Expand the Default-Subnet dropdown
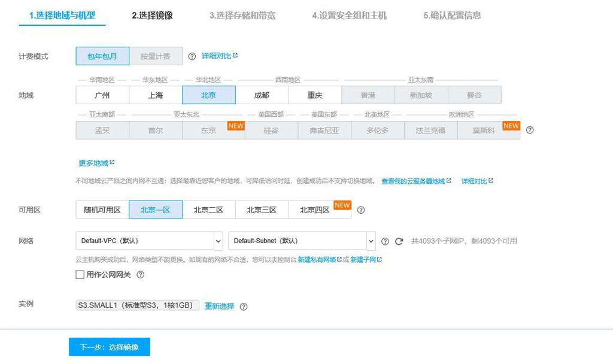The width and height of the screenshot is (613, 364). click(302, 241)
